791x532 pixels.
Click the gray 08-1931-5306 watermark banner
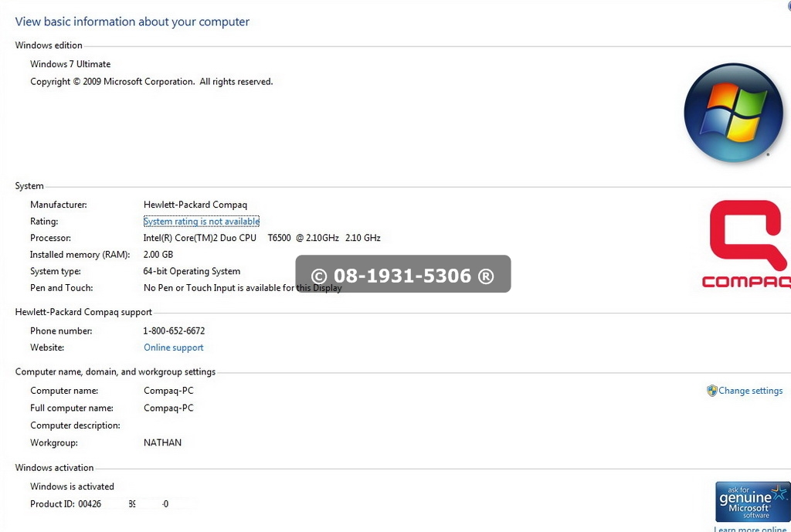pos(402,274)
